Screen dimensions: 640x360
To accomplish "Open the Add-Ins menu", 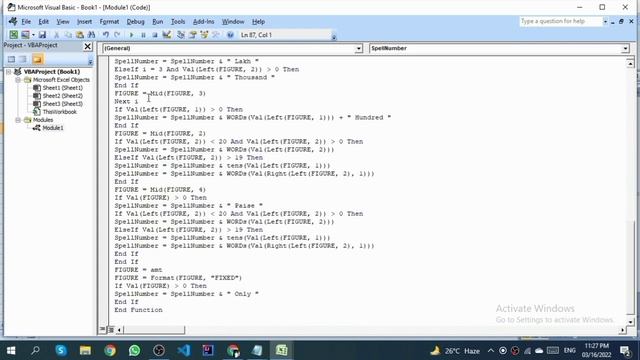I will point(204,22).
